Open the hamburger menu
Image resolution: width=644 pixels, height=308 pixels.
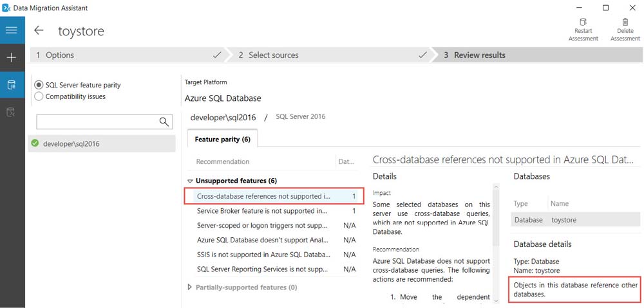click(x=12, y=30)
